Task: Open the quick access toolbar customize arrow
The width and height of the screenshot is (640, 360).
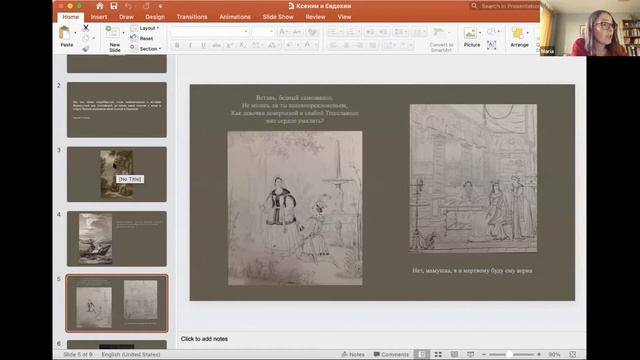Action: [160, 6]
